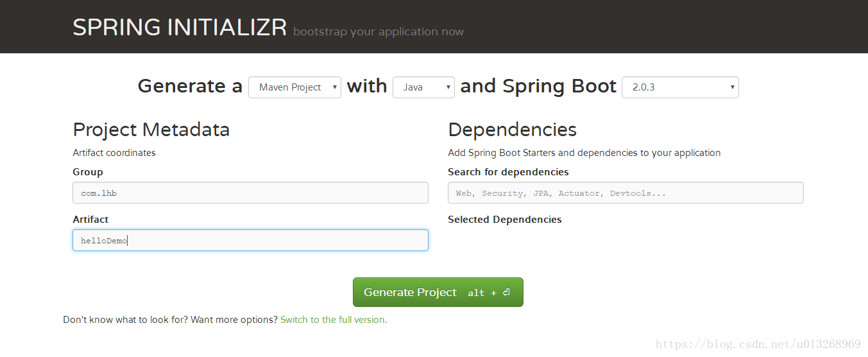This screenshot has height=357, width=868.
Task: Open the Java language dropdown
Action: 423,87
